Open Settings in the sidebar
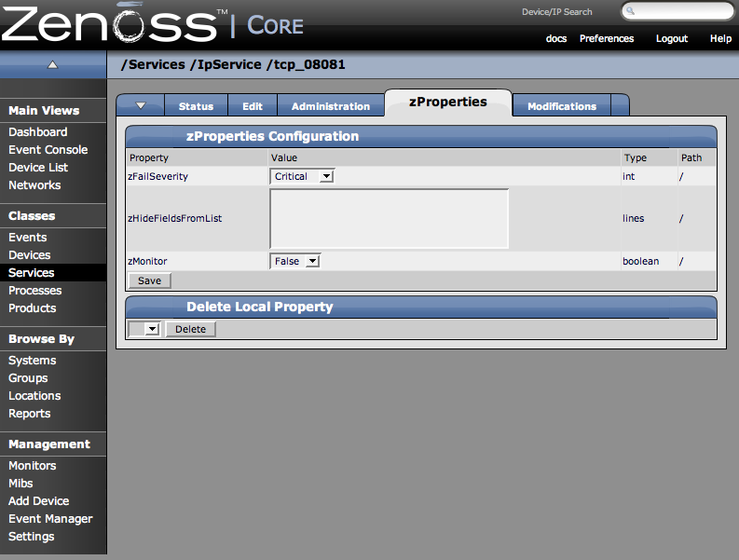 point(31,537)
